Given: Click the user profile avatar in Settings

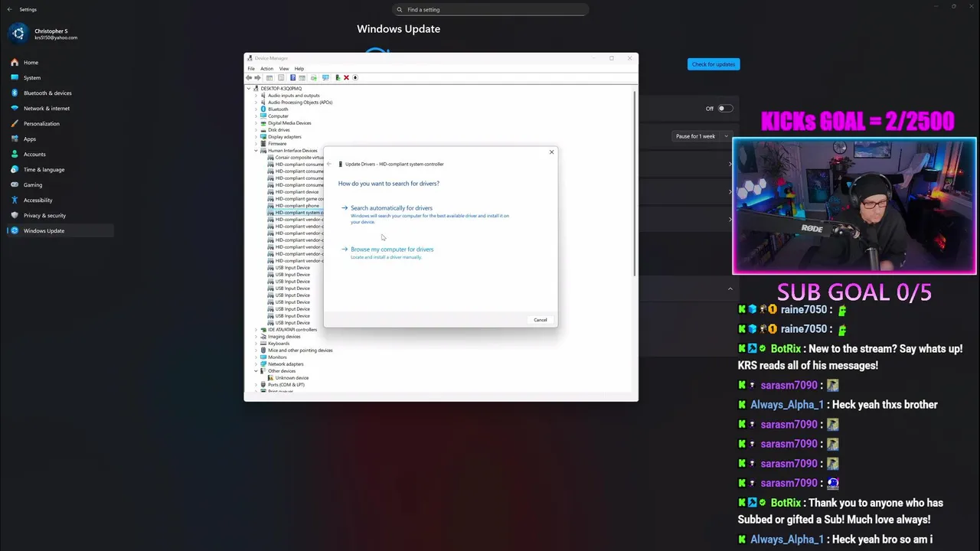Looking at the screenshot, I should (x=19, y=34).
